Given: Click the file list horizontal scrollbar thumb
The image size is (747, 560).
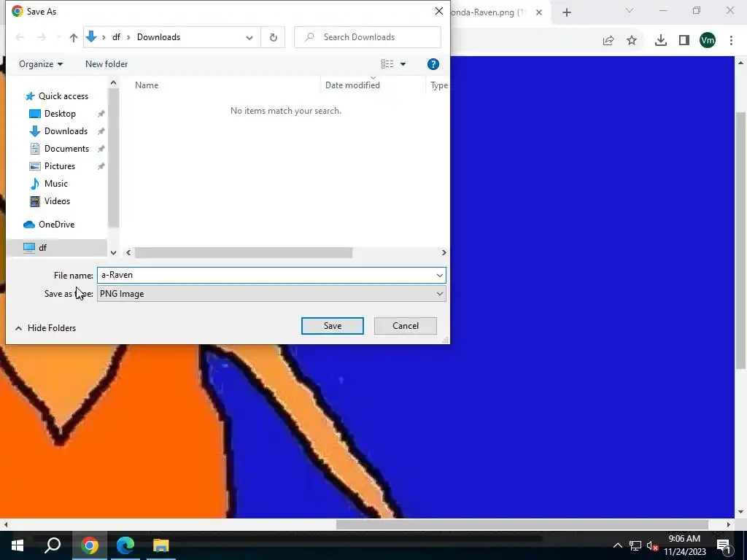Looking at the screenshot, I should pyautogui.click(x=244, y=252).
